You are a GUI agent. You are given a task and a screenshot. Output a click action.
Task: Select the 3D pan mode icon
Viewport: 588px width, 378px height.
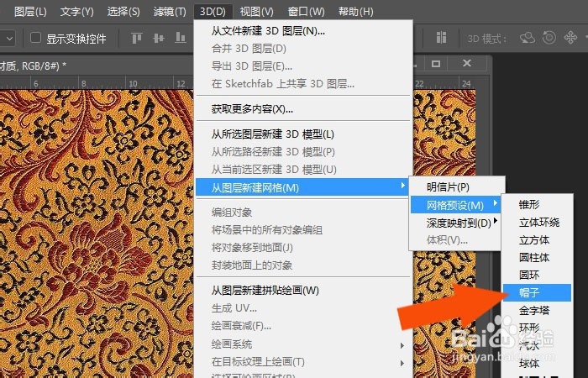[x=570, y=38]
